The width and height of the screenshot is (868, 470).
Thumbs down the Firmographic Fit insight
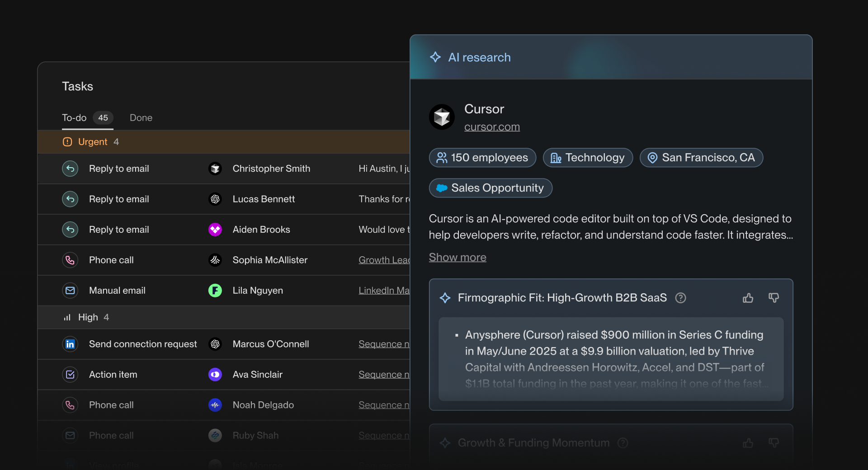pyautogui.click(x=774, y=298)
